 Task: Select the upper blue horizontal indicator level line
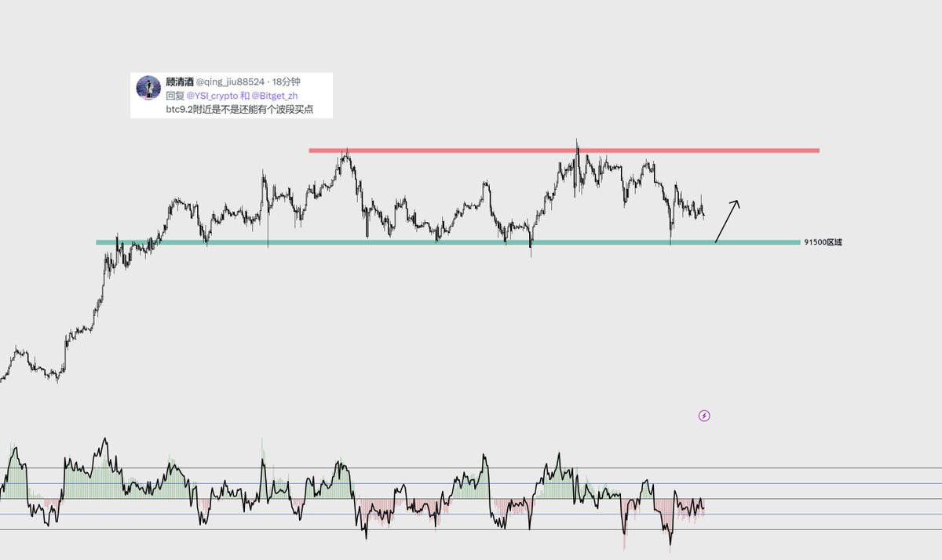[471, 483]
